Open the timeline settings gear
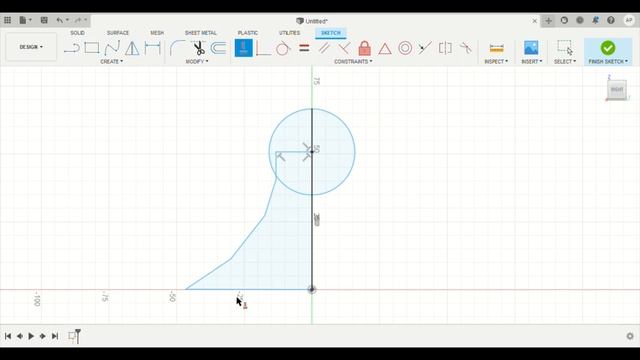 [x=630, y=336]
